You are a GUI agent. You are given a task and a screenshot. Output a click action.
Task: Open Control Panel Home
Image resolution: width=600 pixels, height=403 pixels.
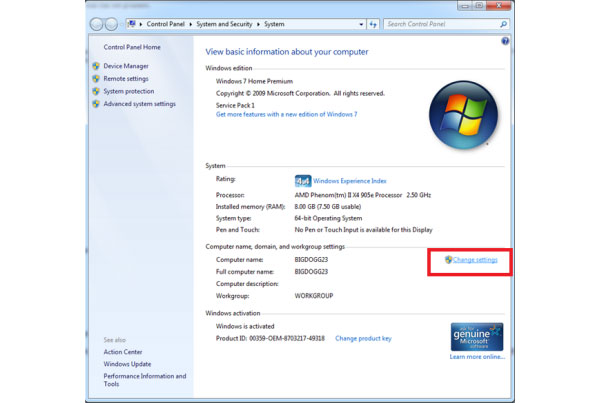(132, 47)
